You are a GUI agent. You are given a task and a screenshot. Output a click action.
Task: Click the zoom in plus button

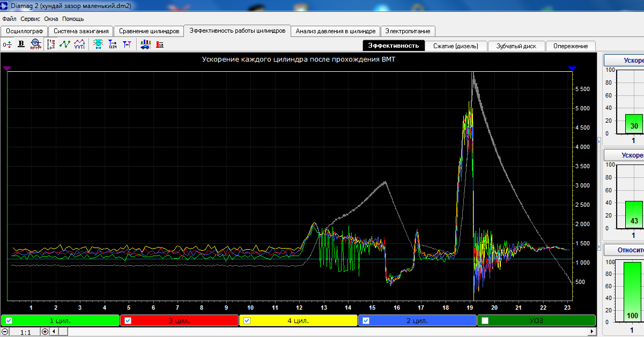click(x=45, y=332)
